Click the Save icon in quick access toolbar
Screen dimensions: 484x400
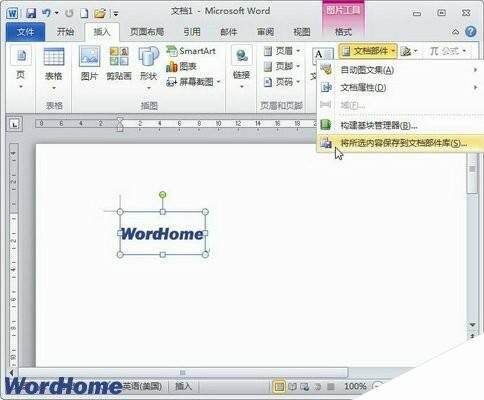(31, 13)
